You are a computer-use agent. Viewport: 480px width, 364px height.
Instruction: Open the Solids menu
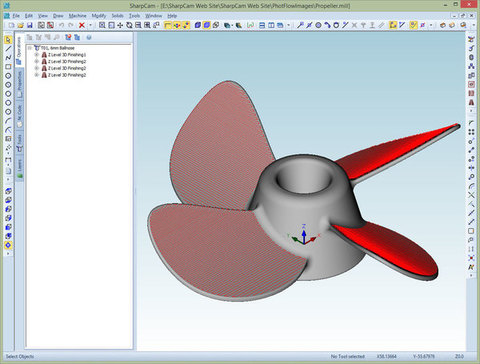(117, 16)
